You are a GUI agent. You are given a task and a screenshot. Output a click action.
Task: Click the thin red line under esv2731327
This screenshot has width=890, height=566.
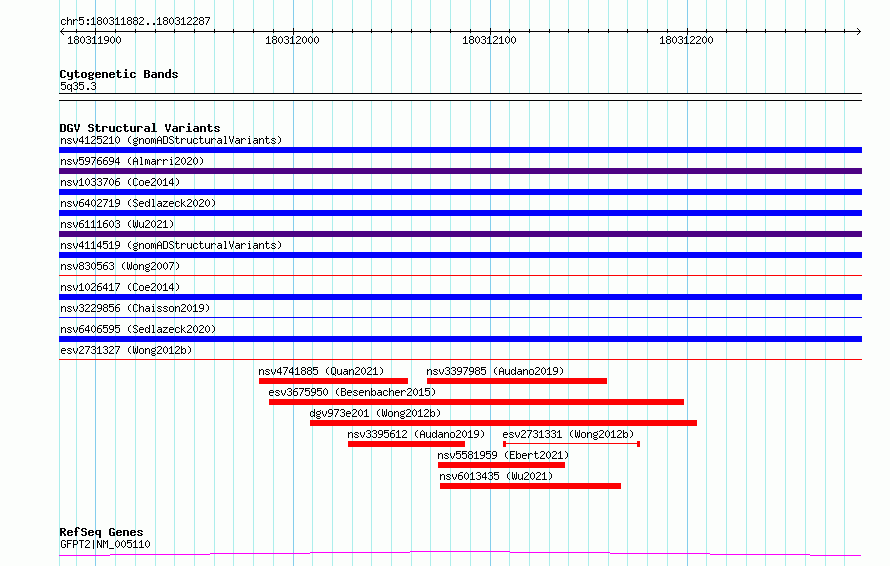(x=460, y=360)
